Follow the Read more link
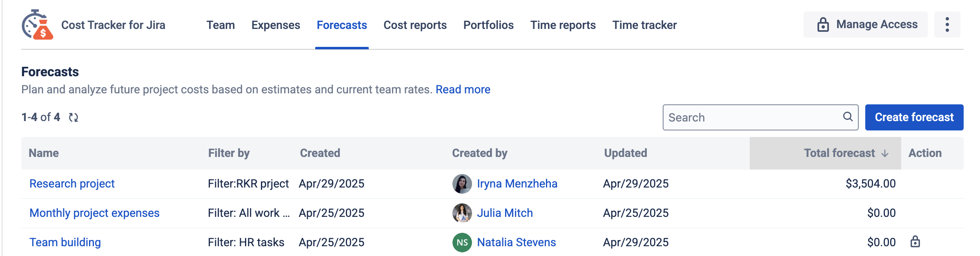Screen dimensions: 980x256 [x=463, y=90]
